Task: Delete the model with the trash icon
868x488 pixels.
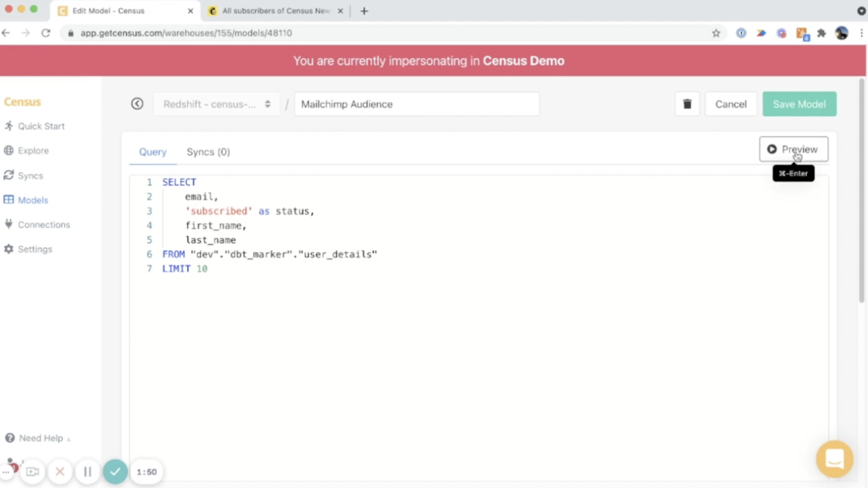Action: click(687, 104)
